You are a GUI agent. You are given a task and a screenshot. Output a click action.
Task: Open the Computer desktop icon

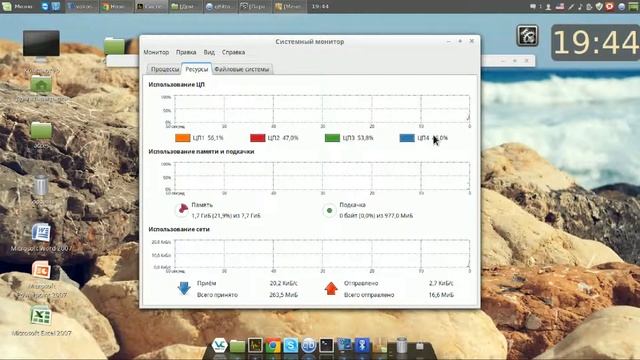(x=41, y=45)
